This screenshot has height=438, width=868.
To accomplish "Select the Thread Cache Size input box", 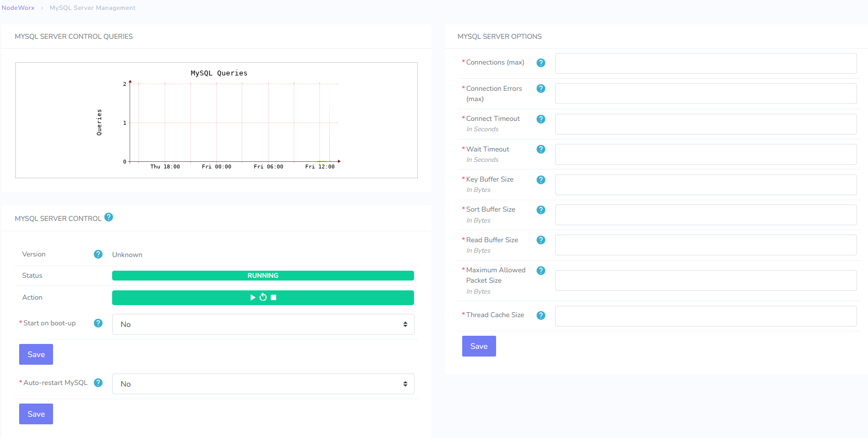I will [x=706, y=316].
